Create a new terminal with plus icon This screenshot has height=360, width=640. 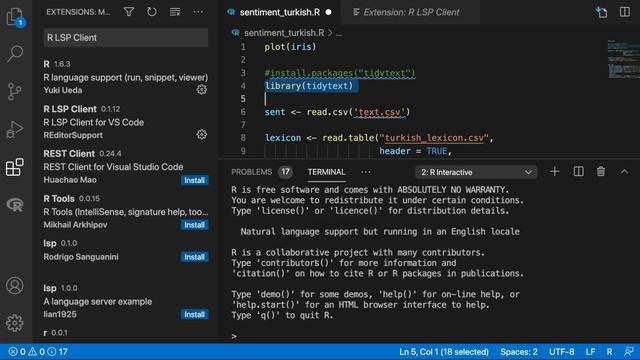(x=555, y=172)
